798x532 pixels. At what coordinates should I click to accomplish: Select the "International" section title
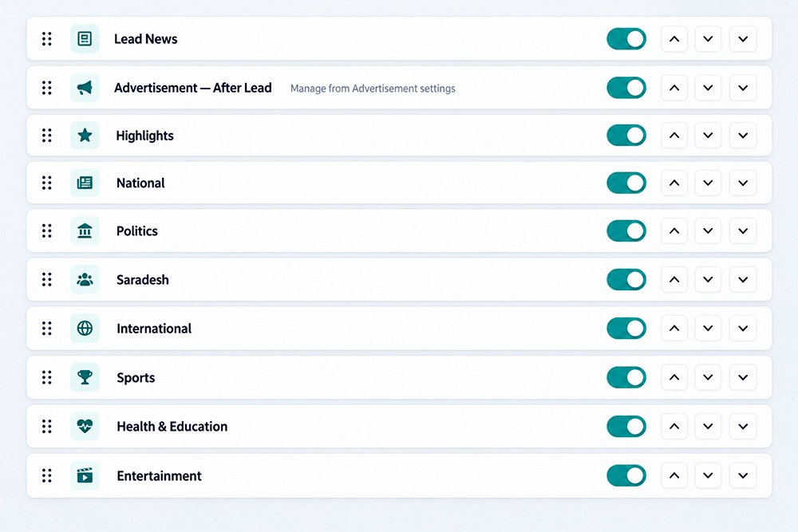coord(154,329)
